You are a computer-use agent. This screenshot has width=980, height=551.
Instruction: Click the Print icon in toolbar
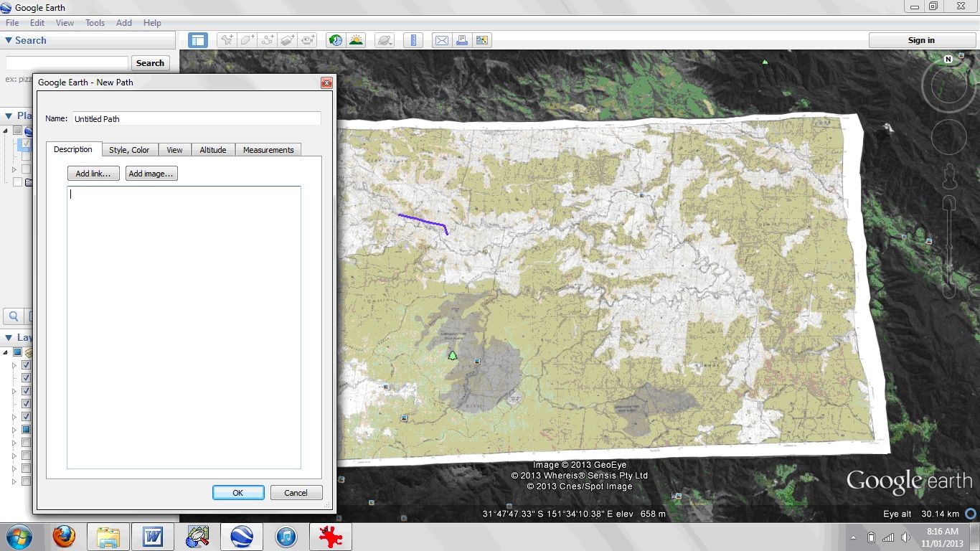462,40
